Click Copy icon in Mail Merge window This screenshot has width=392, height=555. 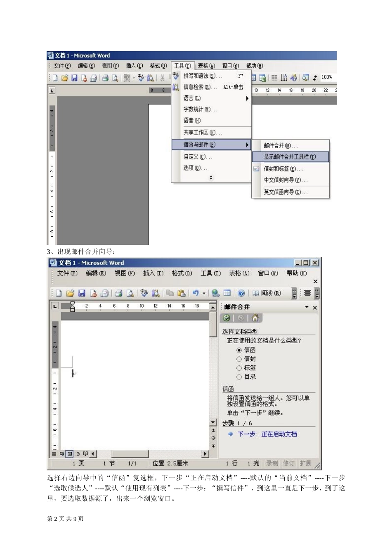click(x=170, y=293)
